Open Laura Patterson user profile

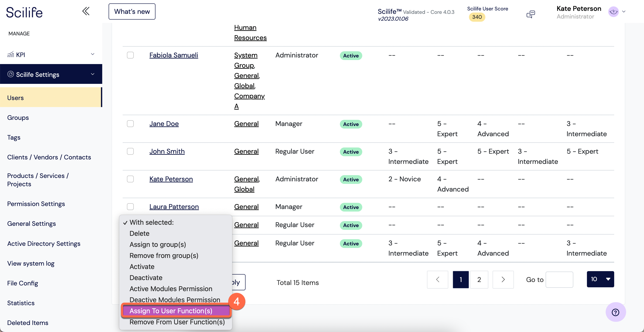[174, 207]
